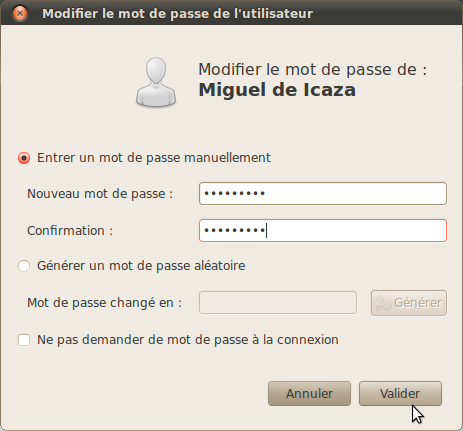Click the 'Ne pas demander de mot de passe' label

tap(188, 340)
